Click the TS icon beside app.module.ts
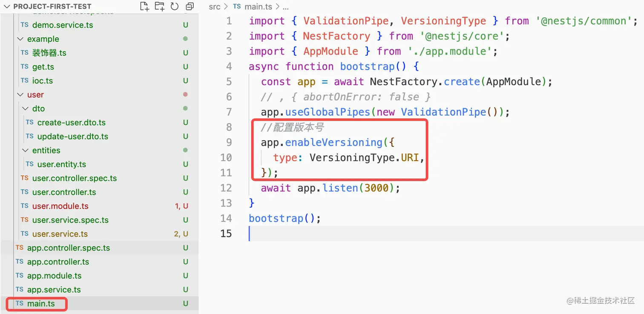Image resolution: width=644 pixels, height=314 pixels. pos(20,276)
